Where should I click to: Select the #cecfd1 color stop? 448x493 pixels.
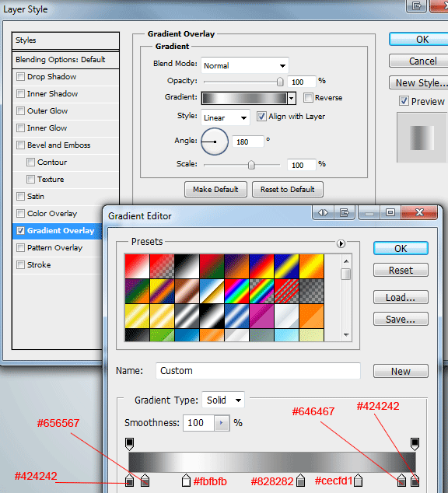[358, 481]
